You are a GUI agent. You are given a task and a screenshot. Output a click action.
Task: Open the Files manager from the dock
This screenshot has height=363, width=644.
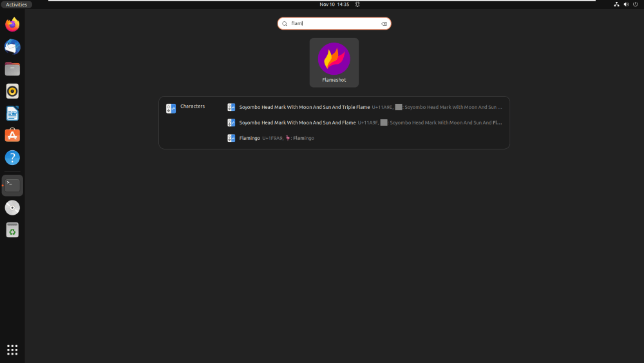click(12, 68)
